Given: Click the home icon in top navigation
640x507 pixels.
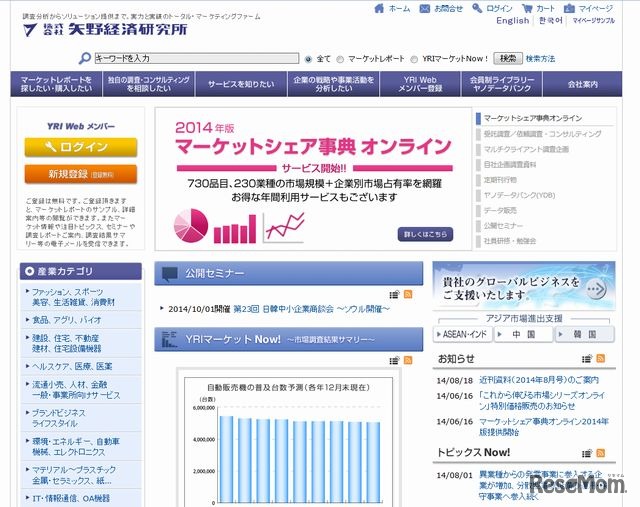Looking at the screenshot, I should coord(379,8).
